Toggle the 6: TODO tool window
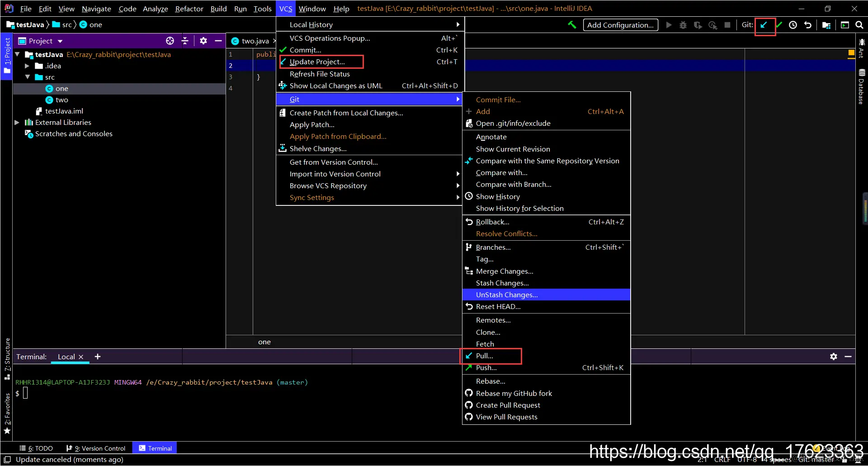Screen dimensions: 868x466 pos(36,448)
